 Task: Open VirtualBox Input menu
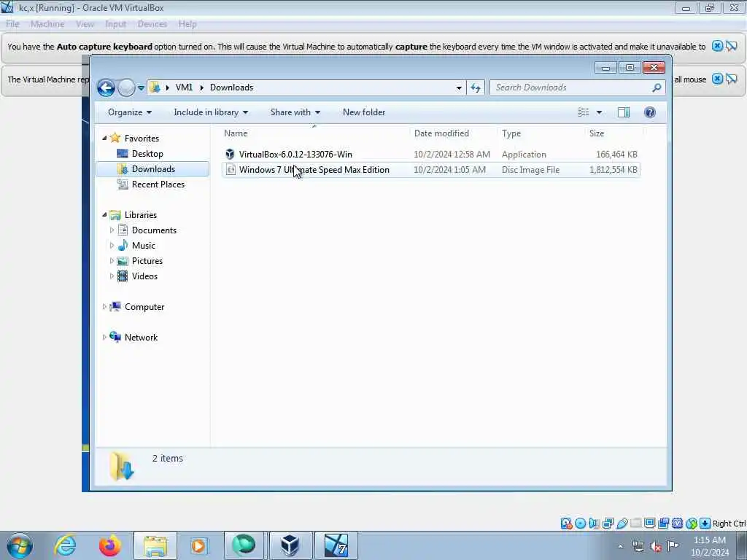pos(116,24)
